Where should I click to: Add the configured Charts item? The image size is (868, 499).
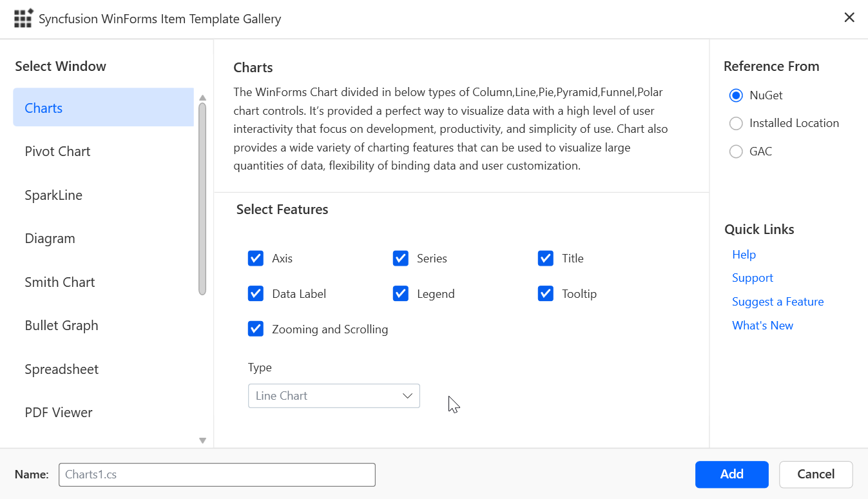tap(731, 474)
